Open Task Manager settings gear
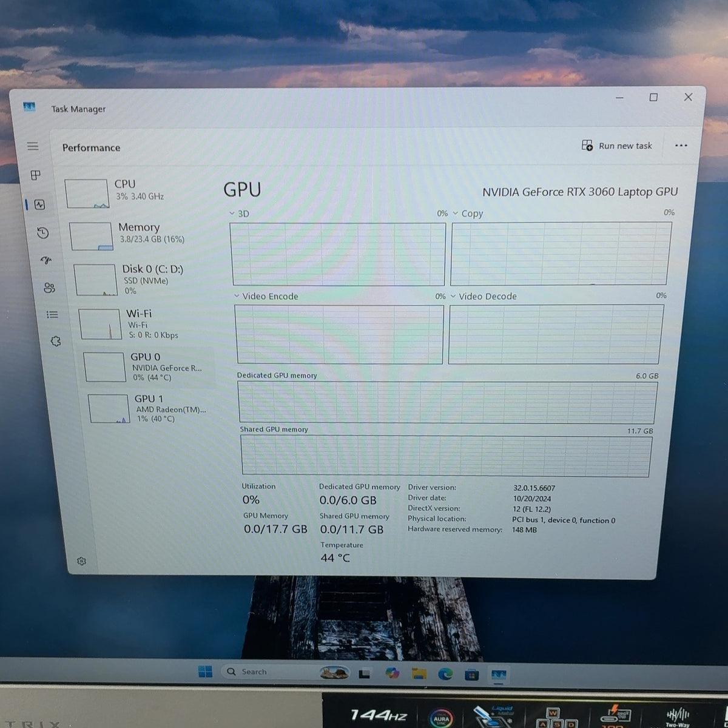This screenshot has height=728, width=728. [82, 561]
